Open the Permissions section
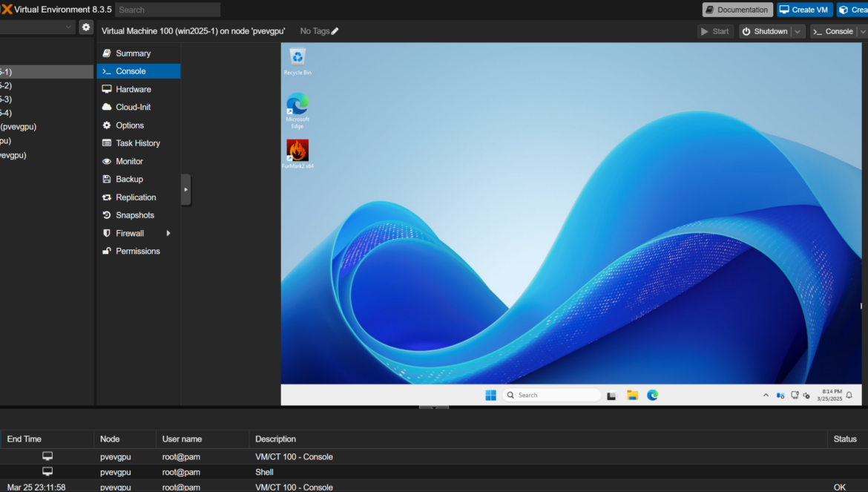Image resolution: width=868 pixels, height=492 pixels. (139, 252)
